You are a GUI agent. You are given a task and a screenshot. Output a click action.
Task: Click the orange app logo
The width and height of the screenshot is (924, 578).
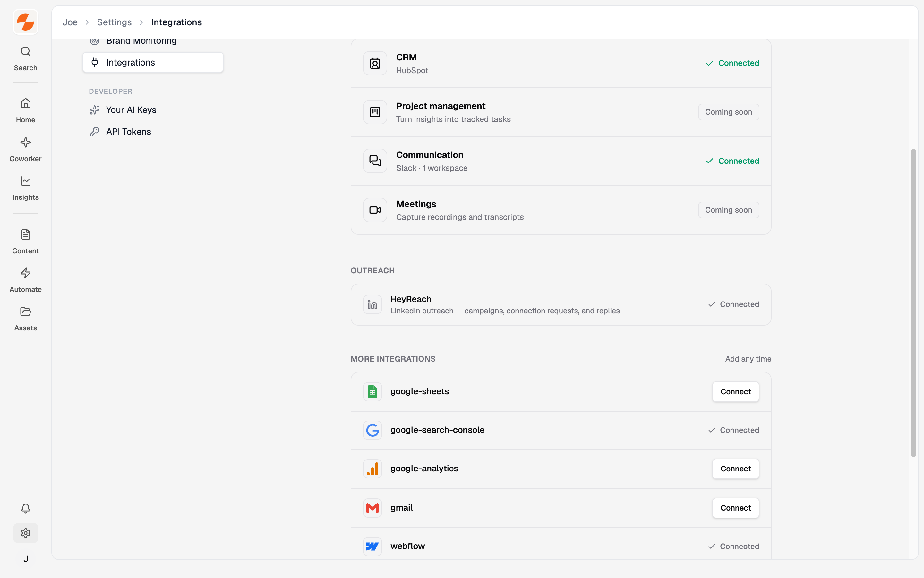[x=26, y=22]
